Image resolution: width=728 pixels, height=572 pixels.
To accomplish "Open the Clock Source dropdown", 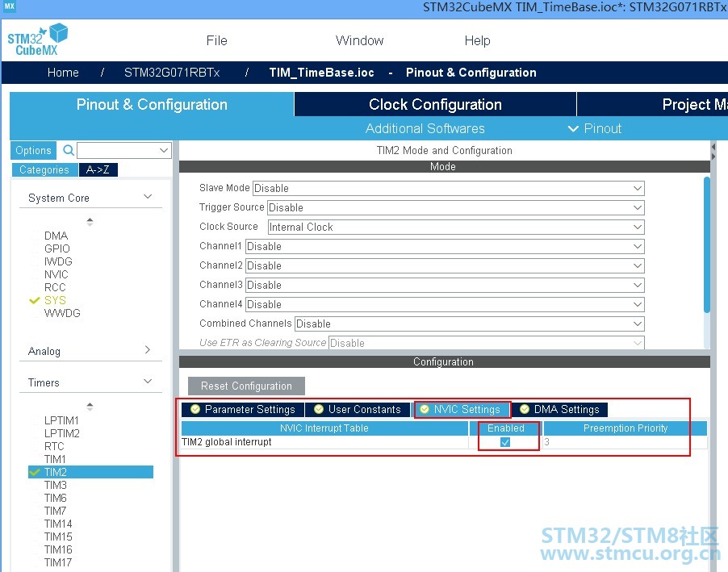I will 456,227.
